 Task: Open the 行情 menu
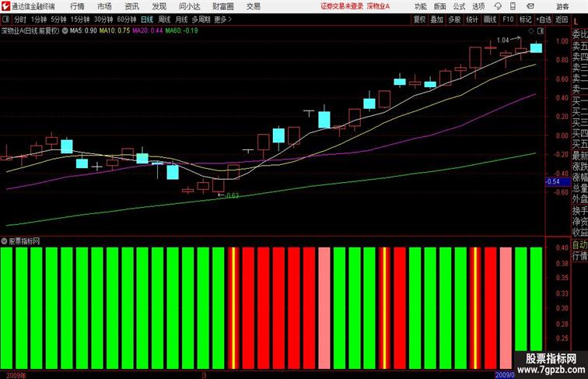tap(77, 6)
